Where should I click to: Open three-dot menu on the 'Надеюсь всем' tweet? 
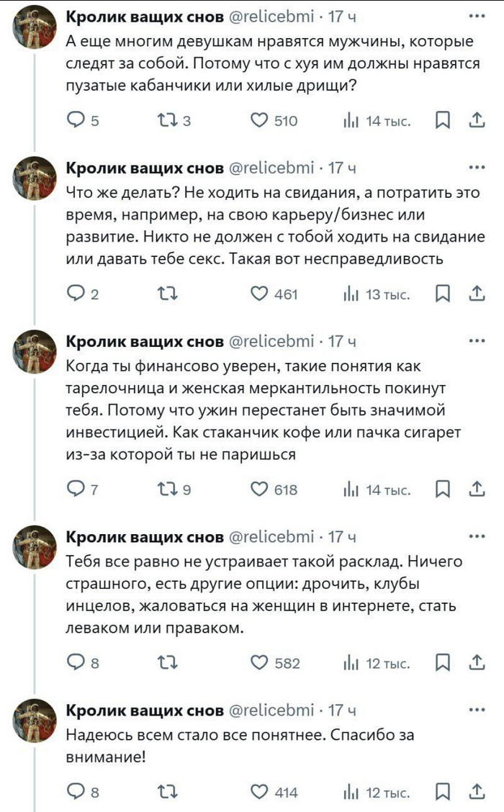pyautogui.click(x=476, y=710)
